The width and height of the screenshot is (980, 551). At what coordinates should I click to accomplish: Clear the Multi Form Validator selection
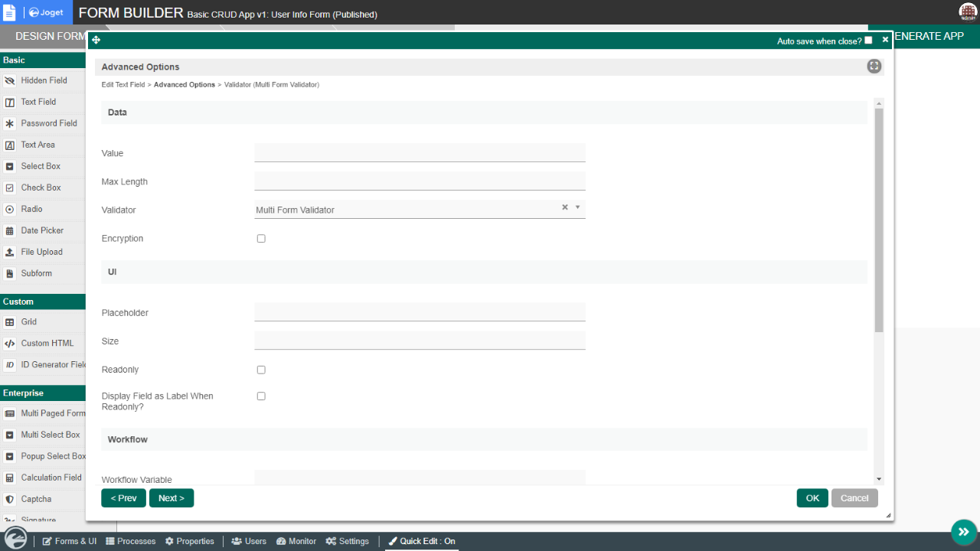click(x=565, y=207)
